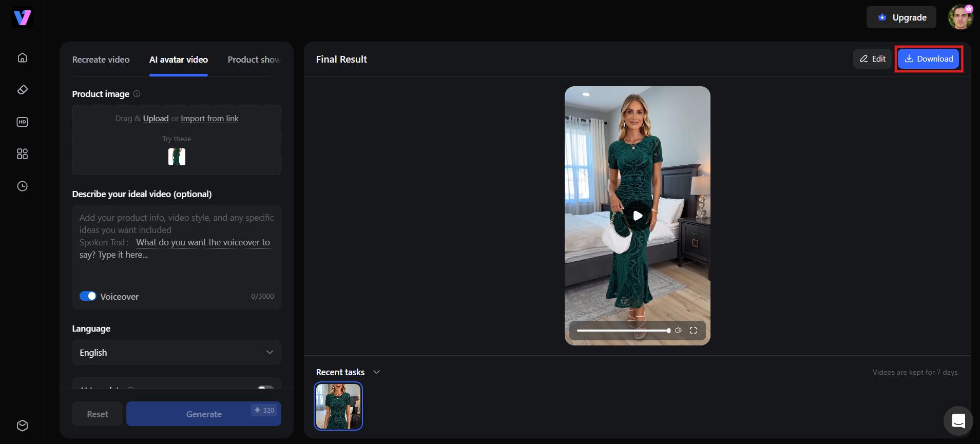Open the chat support bubble icon
980x444 pixels.
958,421
